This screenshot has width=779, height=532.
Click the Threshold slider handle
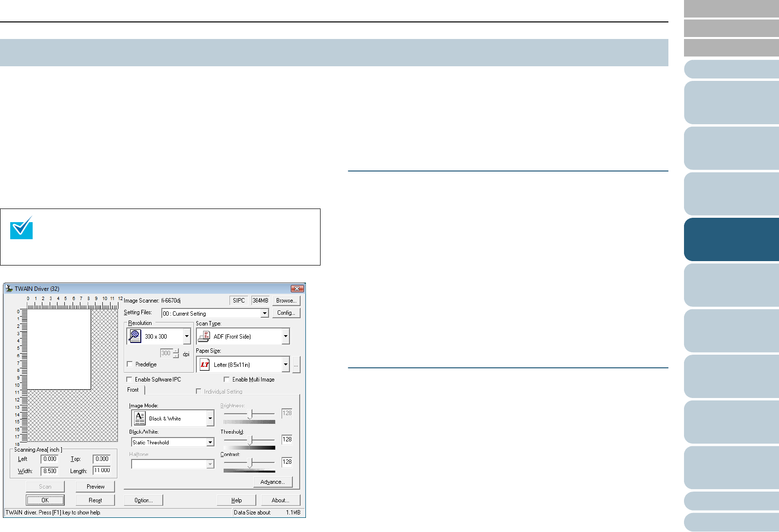250,439
